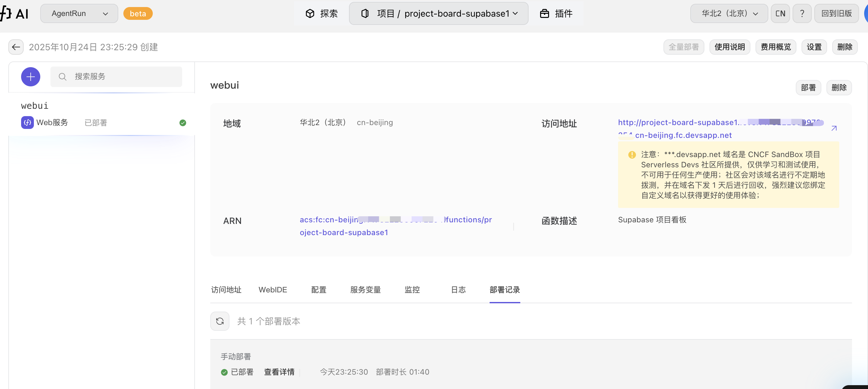Open access URL external link arrow icon
Image resolution: width=868 pixels, height=389 pixels.
pos(834,128)
